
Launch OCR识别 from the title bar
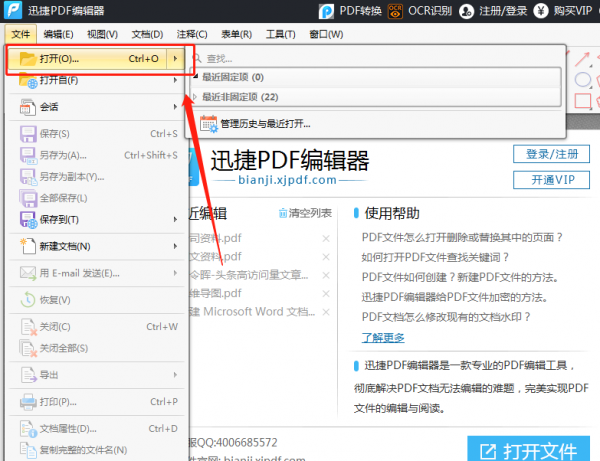click(420, 11)
